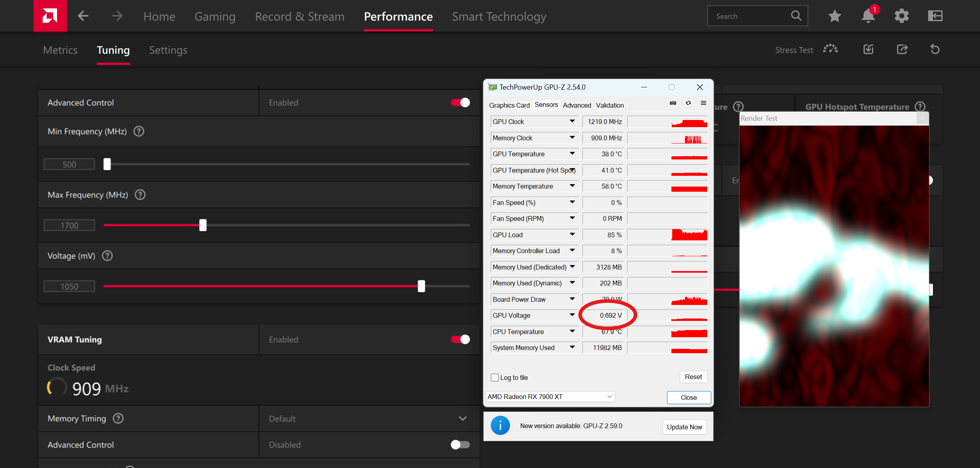
Task: Go back with the left arrow icon
Action: (83, 16)
